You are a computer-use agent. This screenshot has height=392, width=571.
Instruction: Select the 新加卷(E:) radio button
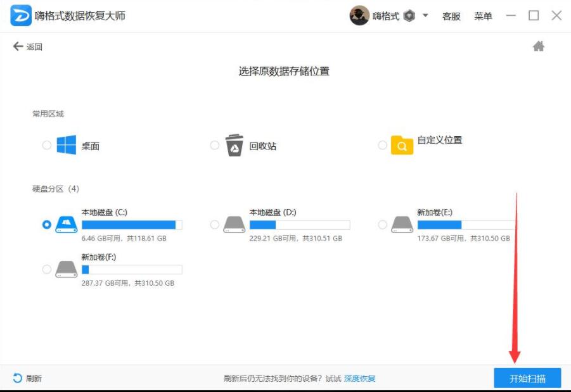[382, 225]
